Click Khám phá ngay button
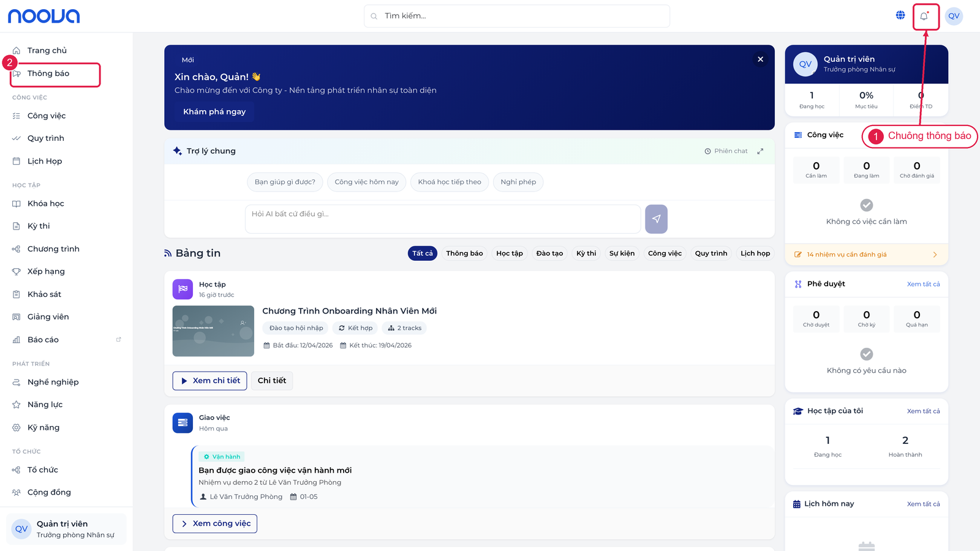The image size is (980, 551). (214, 111)
